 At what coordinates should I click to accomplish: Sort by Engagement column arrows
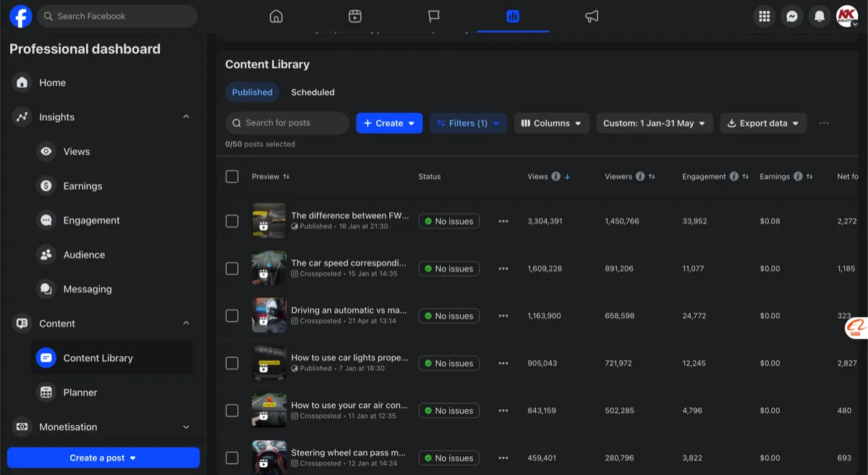[x=746, y=177]
